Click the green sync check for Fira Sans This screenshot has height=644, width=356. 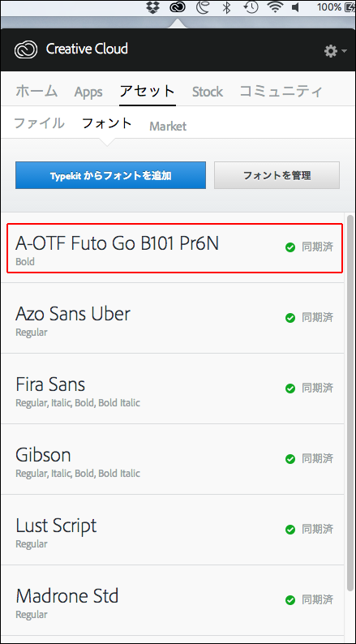pyautogui.click(x=290, y=389)
